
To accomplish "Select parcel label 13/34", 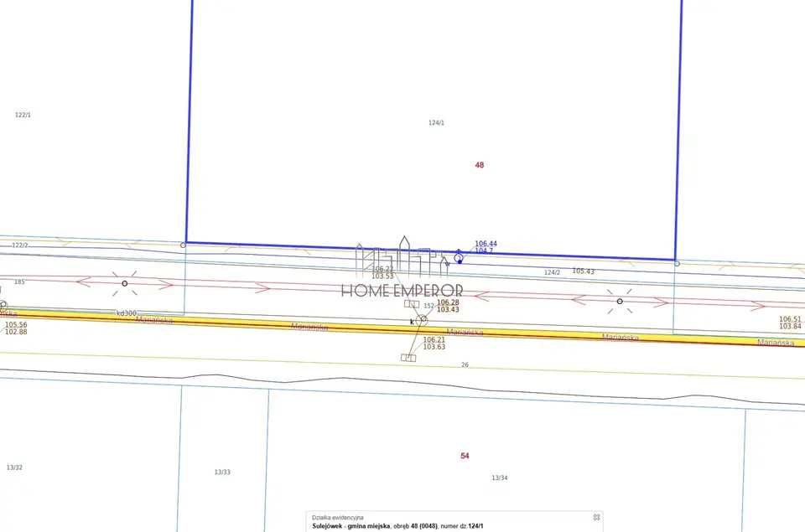I will click(500, 478).
